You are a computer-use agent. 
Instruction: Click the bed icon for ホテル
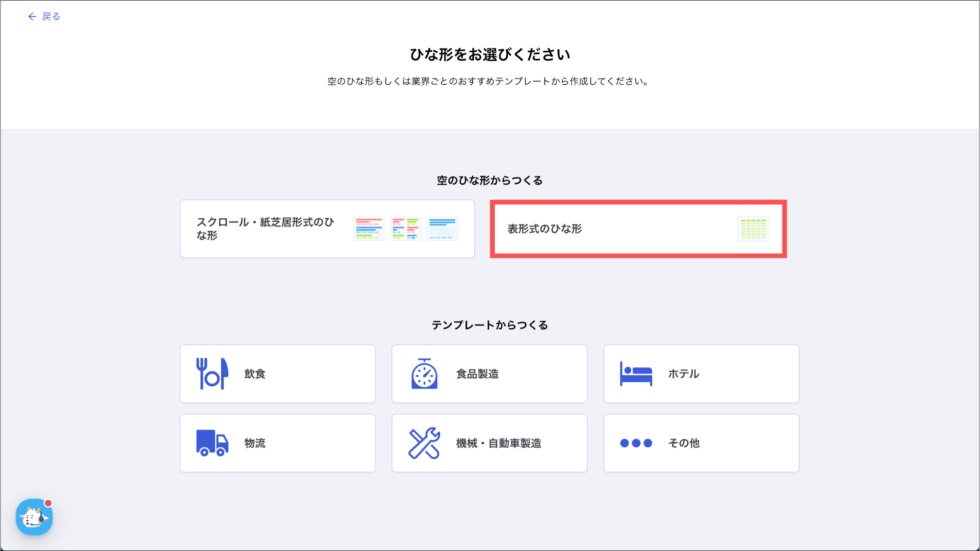click(x=636, y=373)
